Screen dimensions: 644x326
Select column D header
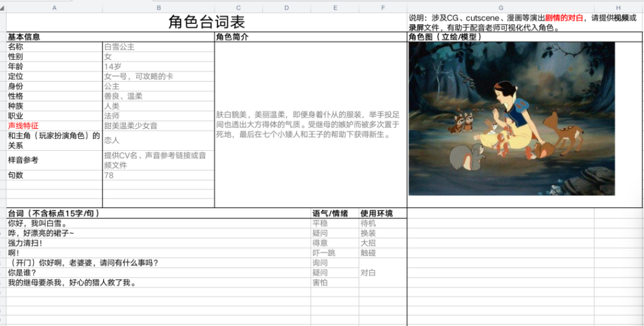pyautogui.click(x=287, y=8)
